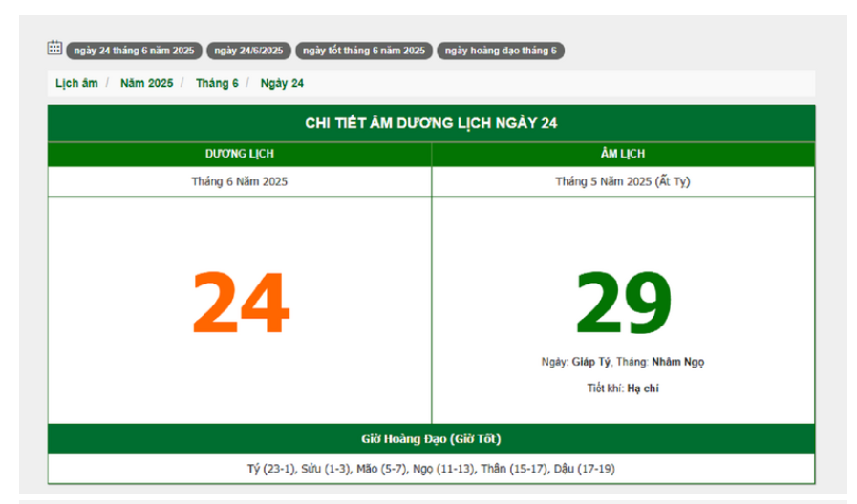Click the 'Giáp Tý' day name
Image resolution: width=857 pixels, height=504 pixels.
coord(590,362)
